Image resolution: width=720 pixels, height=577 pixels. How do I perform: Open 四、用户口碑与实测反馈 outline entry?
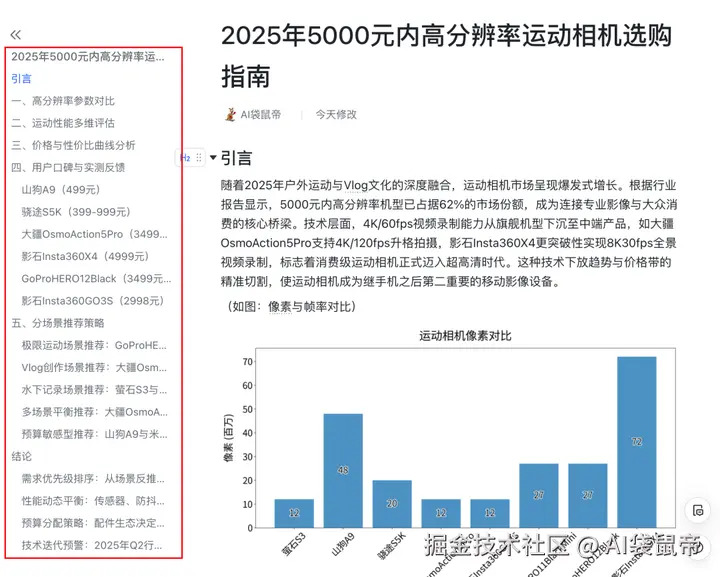68,168
